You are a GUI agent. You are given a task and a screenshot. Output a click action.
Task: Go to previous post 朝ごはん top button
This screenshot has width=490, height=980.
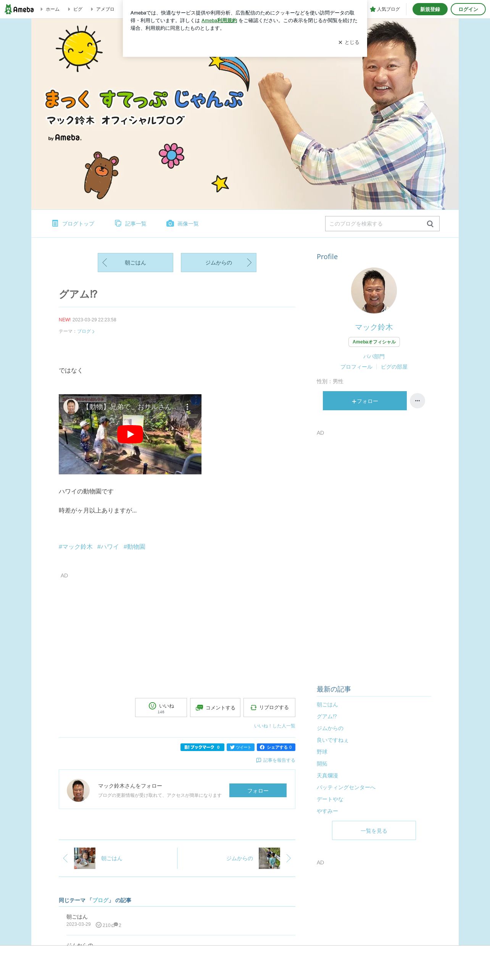click(x=135, y=263)
